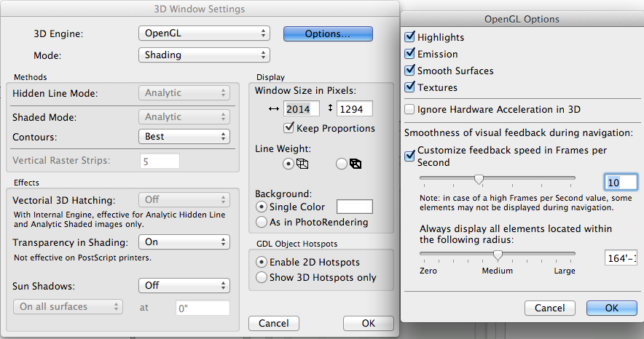The image size is (644, 339).
Task: Expand the Mode dropdown showing Shading
Action: pyautogui.click(x=204, y=55)
